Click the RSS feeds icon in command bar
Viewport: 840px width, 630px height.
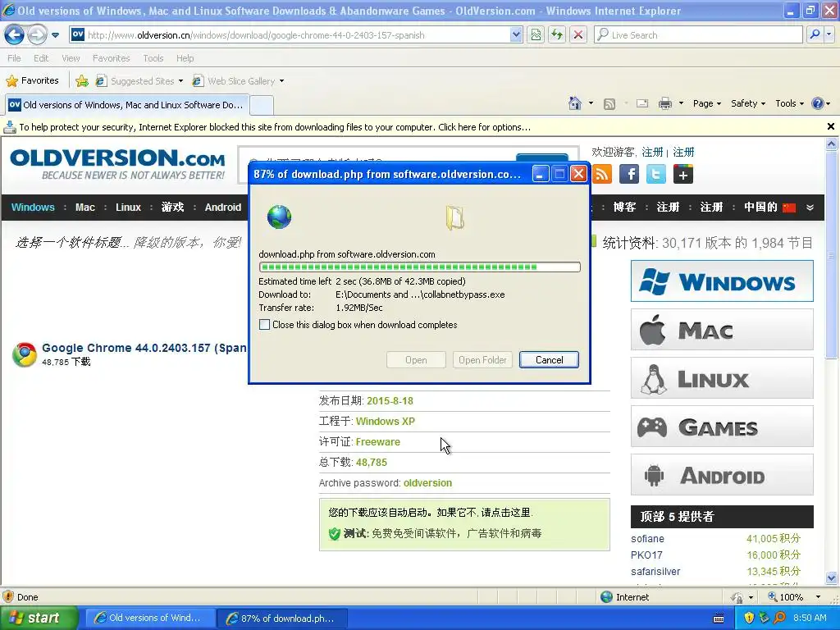(609, 104)
